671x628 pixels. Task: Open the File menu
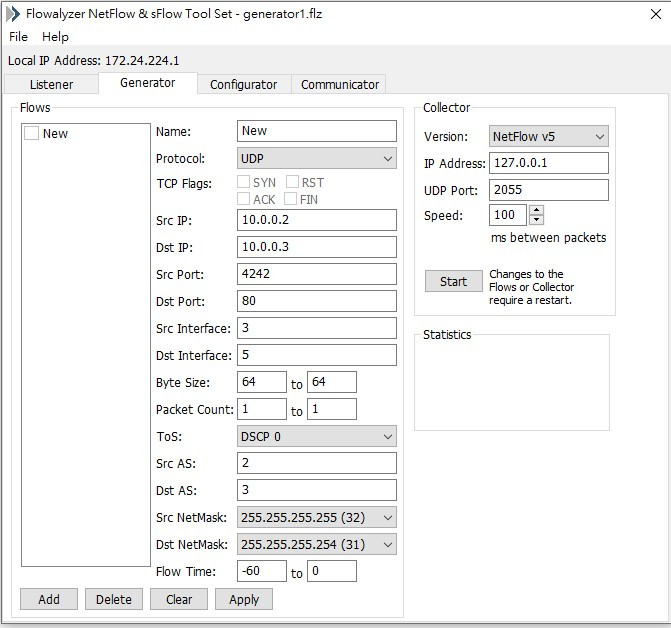(18, 37)
